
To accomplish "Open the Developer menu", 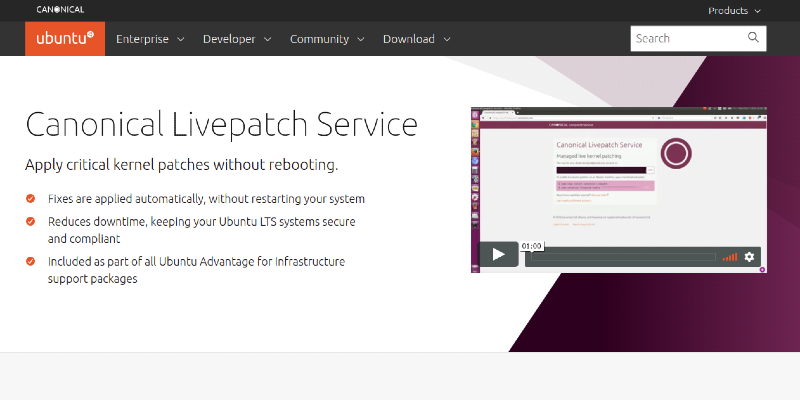I will click(236, 39).
